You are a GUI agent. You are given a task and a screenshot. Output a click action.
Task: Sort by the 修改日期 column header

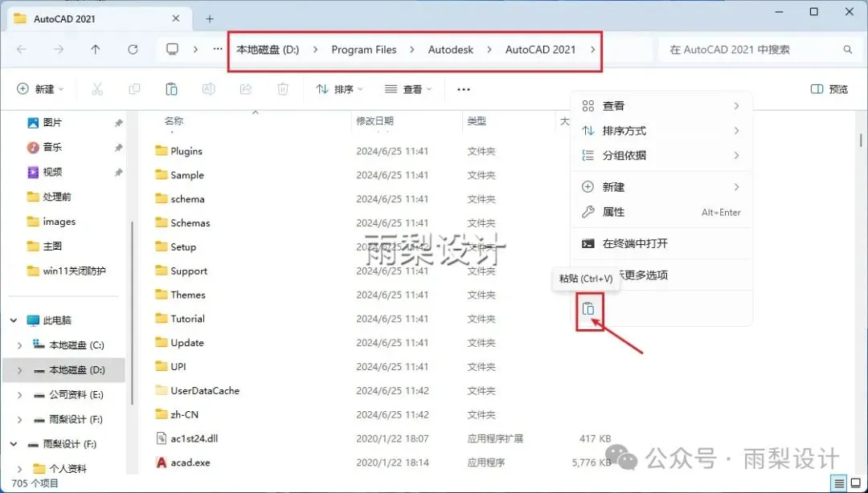(375, 120)
